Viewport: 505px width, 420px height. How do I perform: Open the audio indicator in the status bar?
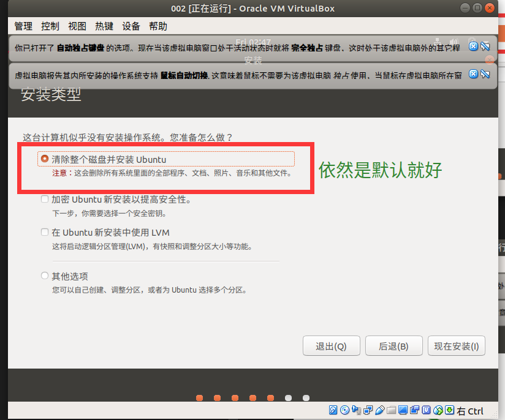coord(357,410)
